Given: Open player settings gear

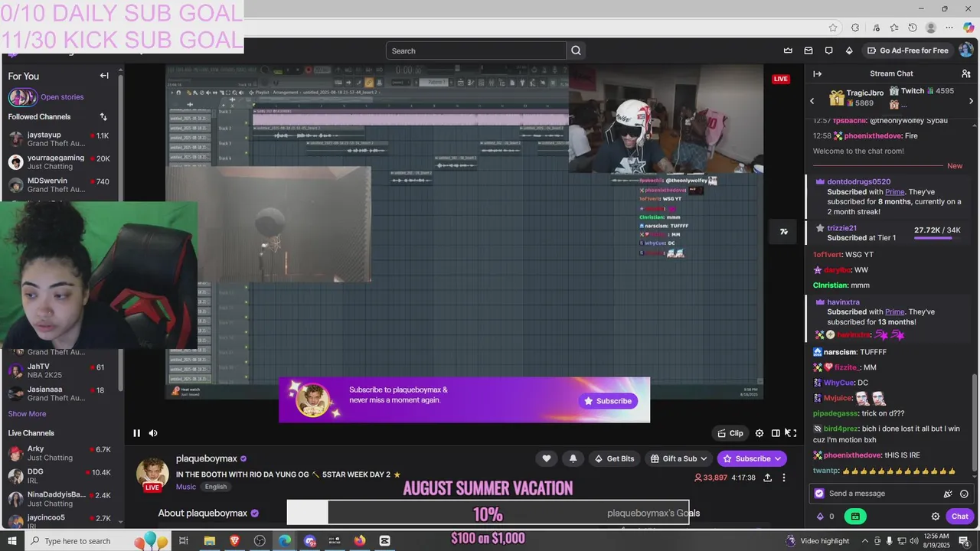Looking at the screenshot, I should click(759, 433).
